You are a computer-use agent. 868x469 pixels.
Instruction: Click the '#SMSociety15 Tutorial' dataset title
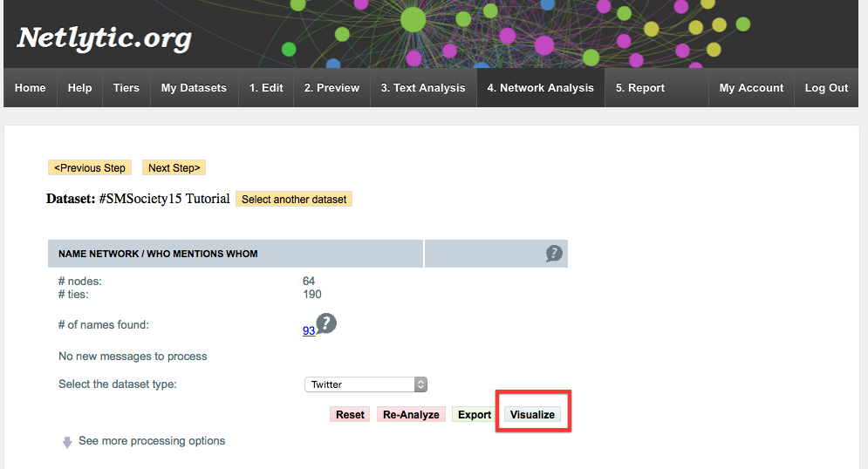(x=164, y=199)
